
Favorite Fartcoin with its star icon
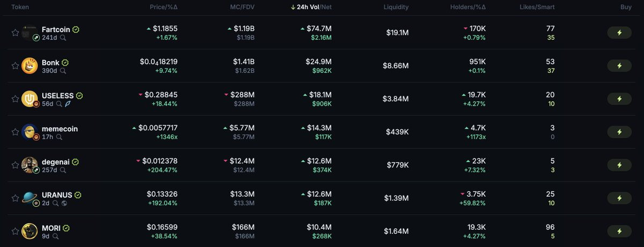(15, 33)
